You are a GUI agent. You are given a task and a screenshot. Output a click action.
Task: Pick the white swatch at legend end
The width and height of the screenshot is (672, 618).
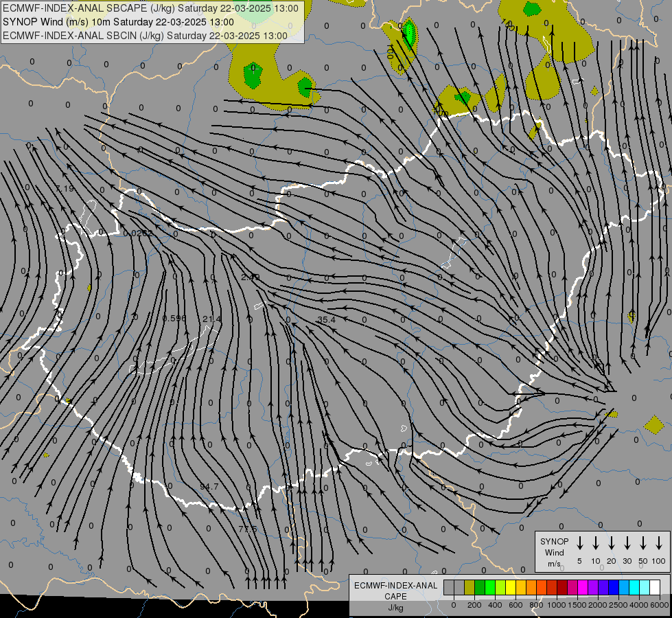coord(655,588)
